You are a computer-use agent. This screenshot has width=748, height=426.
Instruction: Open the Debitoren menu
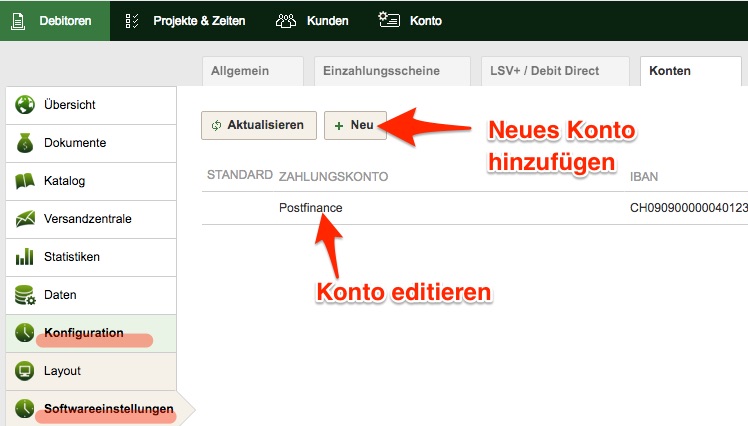click(55, 21)
